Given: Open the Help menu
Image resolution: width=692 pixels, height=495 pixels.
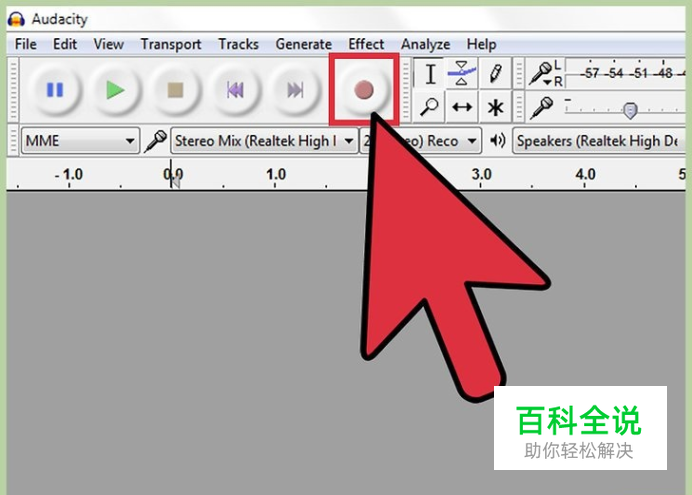Looking at the screenshot, I should (481, 45).
